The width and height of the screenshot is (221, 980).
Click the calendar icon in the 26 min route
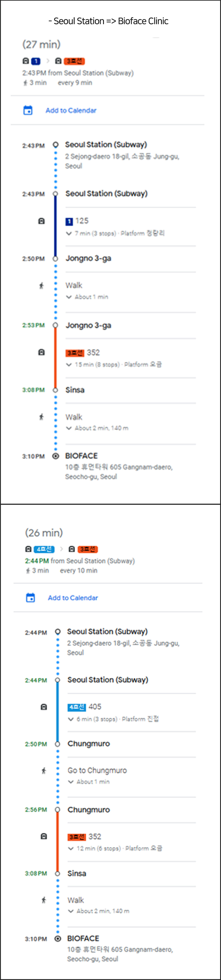coord(30,598)
